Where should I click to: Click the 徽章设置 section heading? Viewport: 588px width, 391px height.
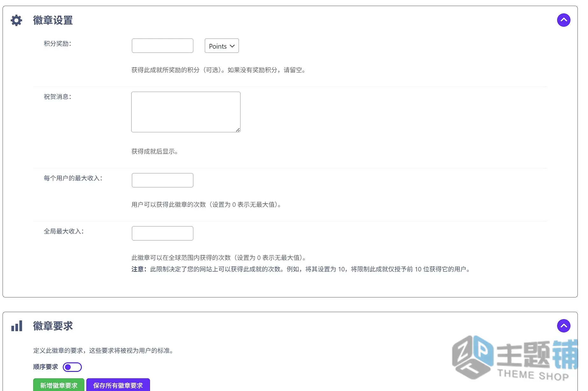click(53, 20)
